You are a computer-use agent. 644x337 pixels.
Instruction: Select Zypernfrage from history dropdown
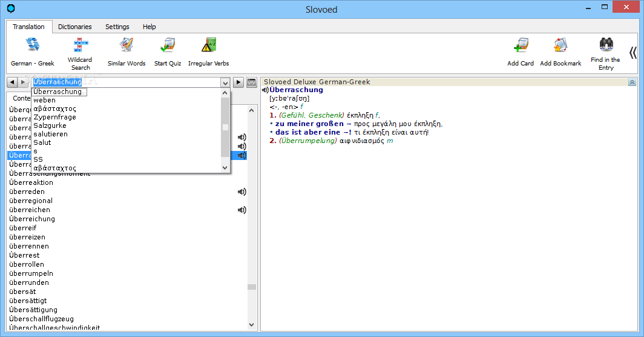pyautogui.click(x=126, y=117)
